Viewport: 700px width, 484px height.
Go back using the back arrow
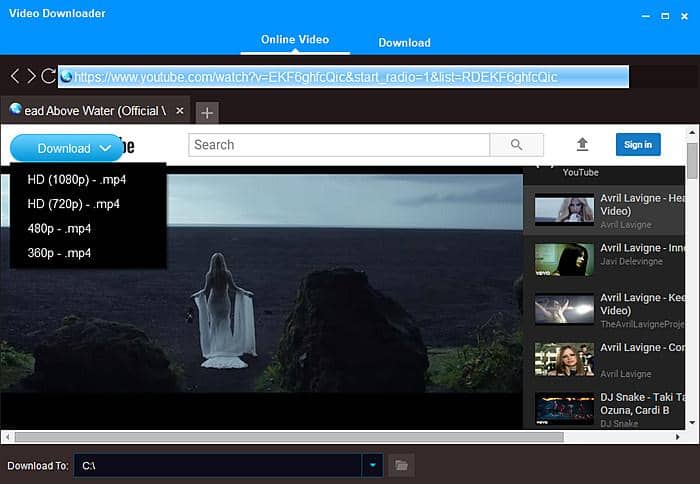click(x=15, y=77)
